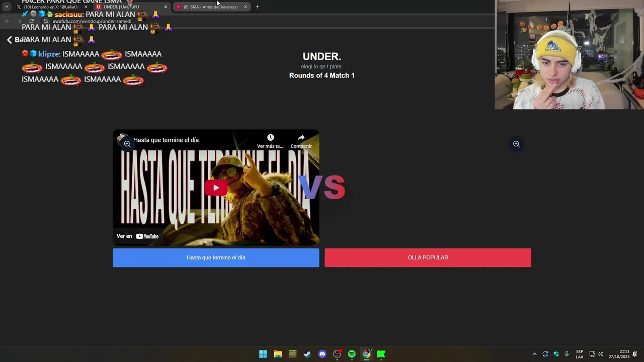Reload the current page
This screenshot has width=644, height=362.
click(x=32, y=21)
